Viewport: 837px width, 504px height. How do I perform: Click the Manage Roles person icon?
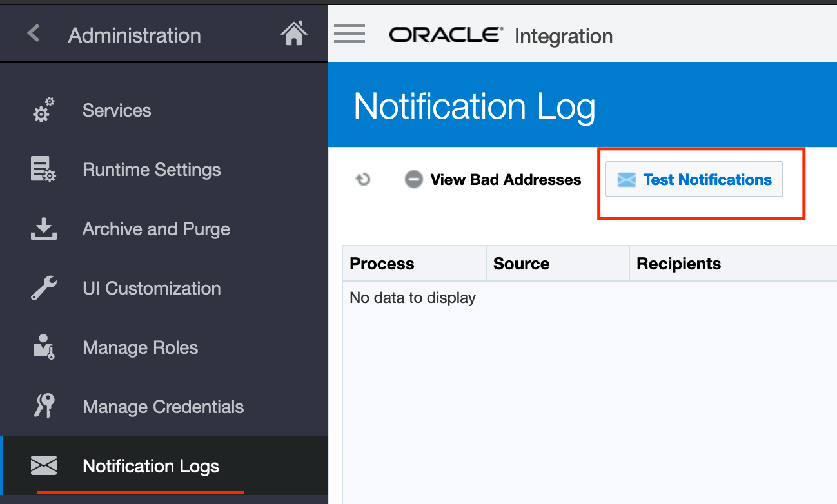(x=44, y=347)
